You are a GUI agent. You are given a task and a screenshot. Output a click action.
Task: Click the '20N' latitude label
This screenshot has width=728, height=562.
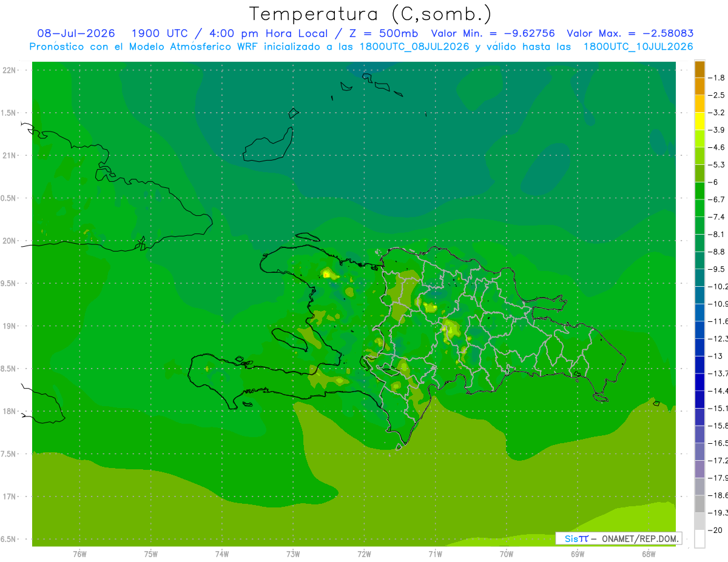(x=10, y=241)
